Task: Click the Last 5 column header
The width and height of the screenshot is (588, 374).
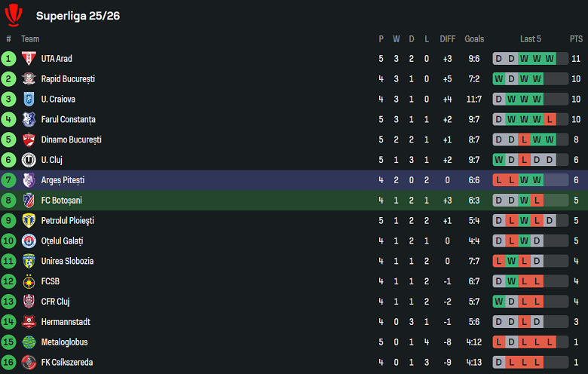Action: (530, 39)
